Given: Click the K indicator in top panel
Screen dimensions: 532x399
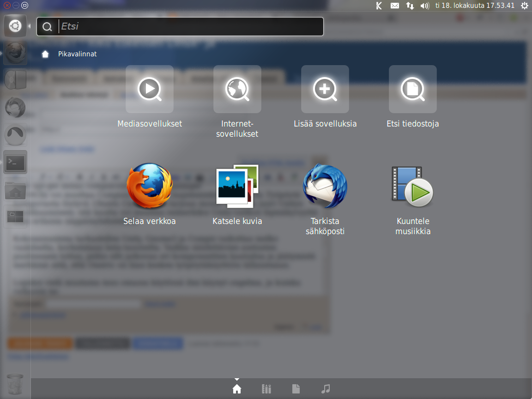Looking at the screenshot, I should click(379, 6).
